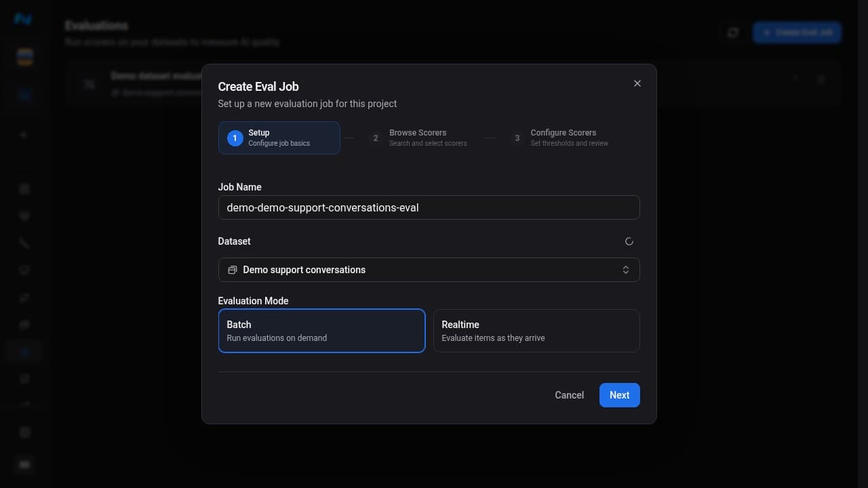
Task: Click the 'Dataset' label
Action: click(x=234, y=241)
